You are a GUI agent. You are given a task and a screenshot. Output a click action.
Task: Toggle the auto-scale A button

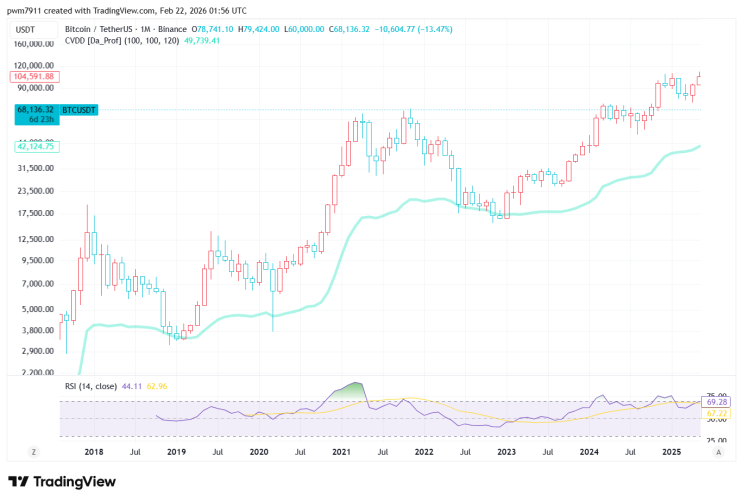tap(718, 452)
